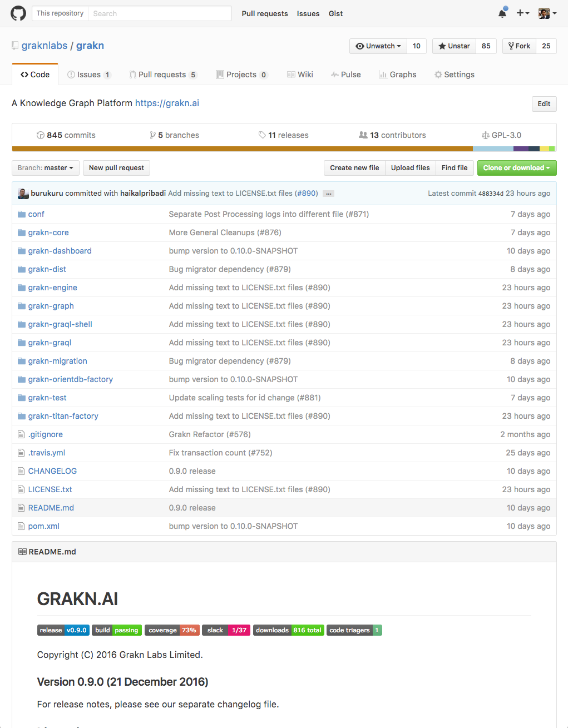Switch to the Wiki tab
568x728 pixels.
click(300, 75)
